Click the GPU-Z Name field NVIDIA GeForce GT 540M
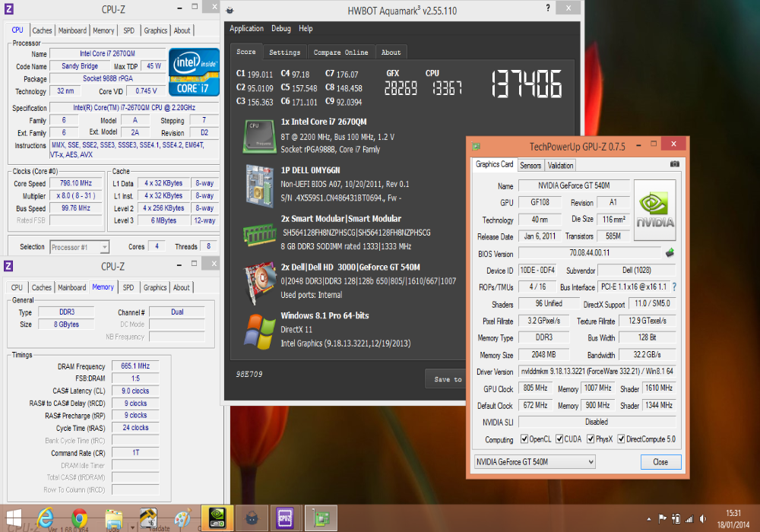The height and width of the screenshot is (532, 760). click(574, 185)
